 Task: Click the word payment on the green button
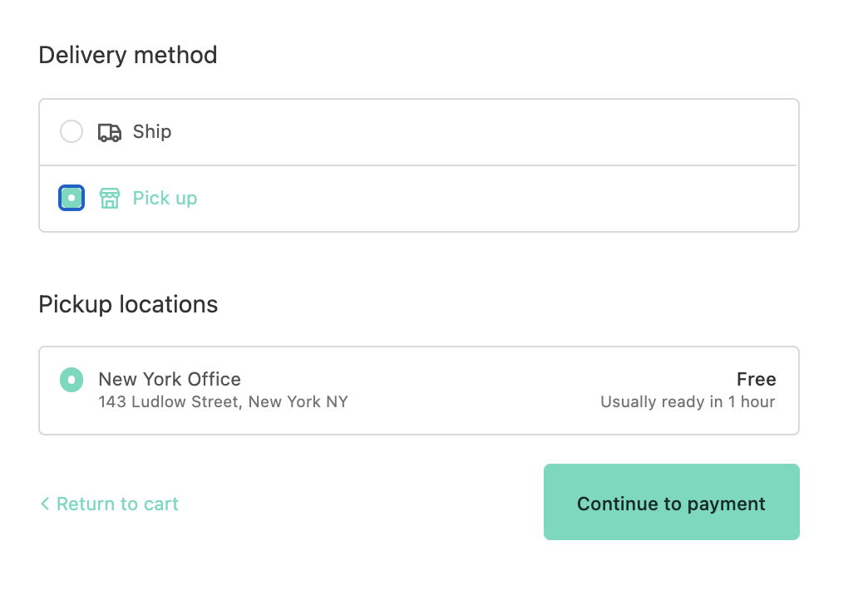coord(724,504)
